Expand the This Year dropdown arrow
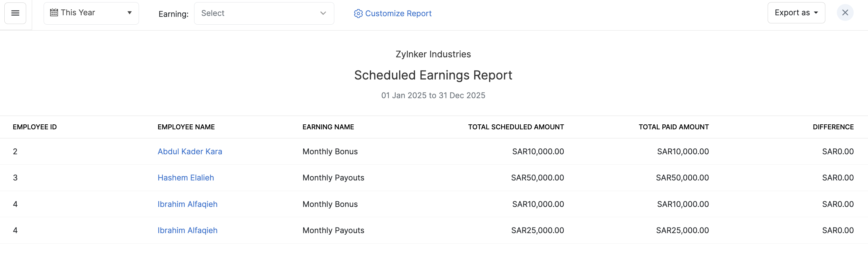868x273 pixels. [129, 13]
